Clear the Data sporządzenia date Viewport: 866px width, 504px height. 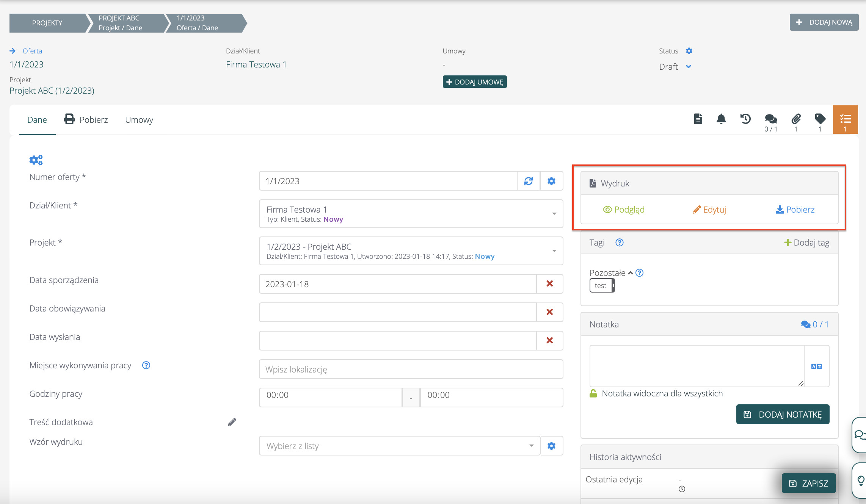pyautogui.click(x=549, y=284)
